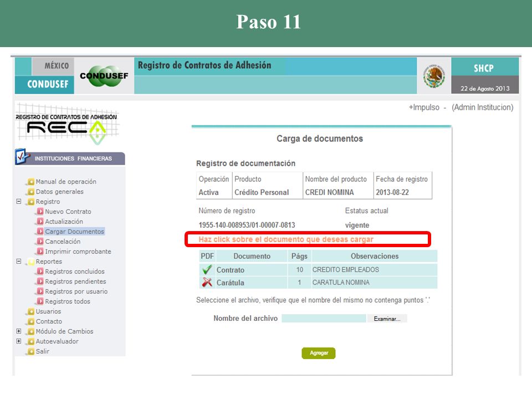Click the folder icon next to Datos generales

[x=31, y=192]
